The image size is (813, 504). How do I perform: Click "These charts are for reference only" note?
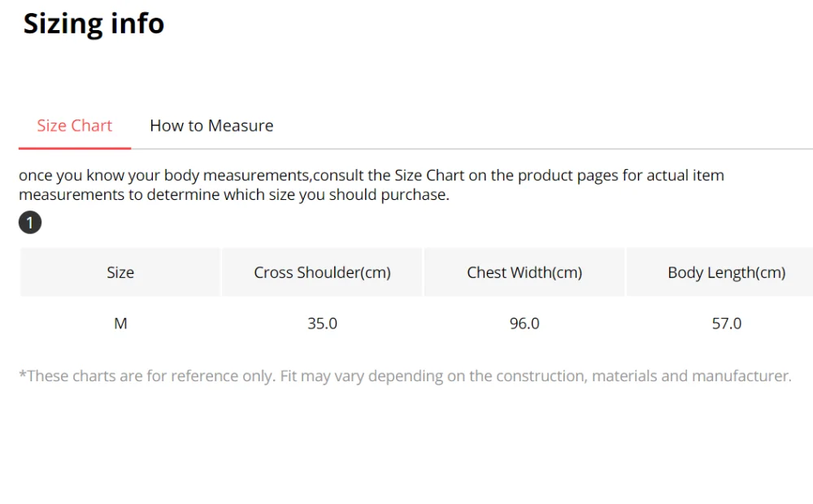[x=148, y=376]
